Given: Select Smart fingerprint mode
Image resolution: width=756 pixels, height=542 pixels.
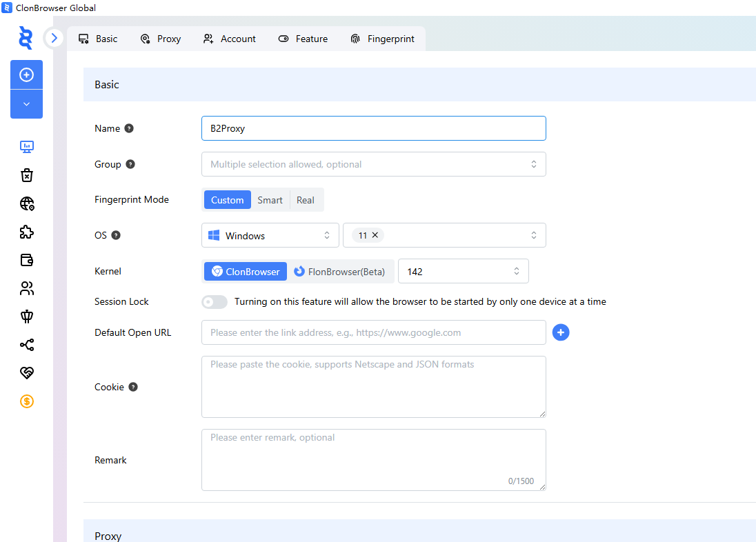Looking at the screenshot, I should (x=270, y=200).
